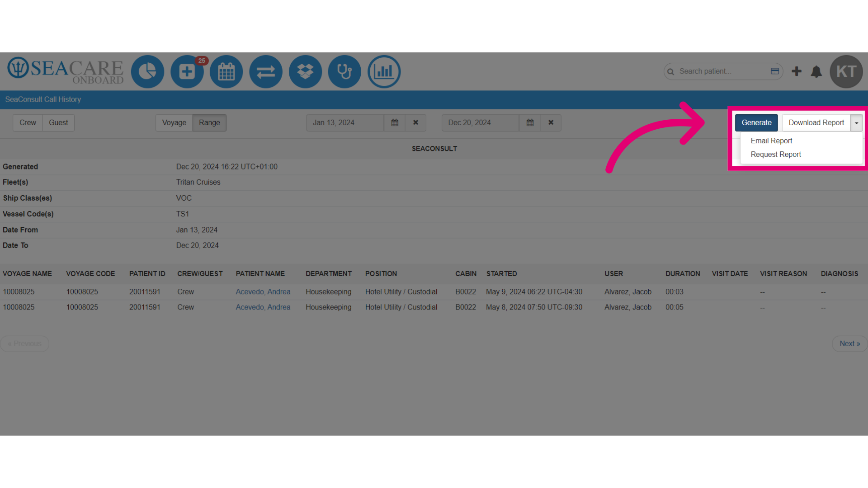868x488 pixels.
Task: Open Acevedo, Andrea link for May 9 call
Action: [x=263, y=291]
